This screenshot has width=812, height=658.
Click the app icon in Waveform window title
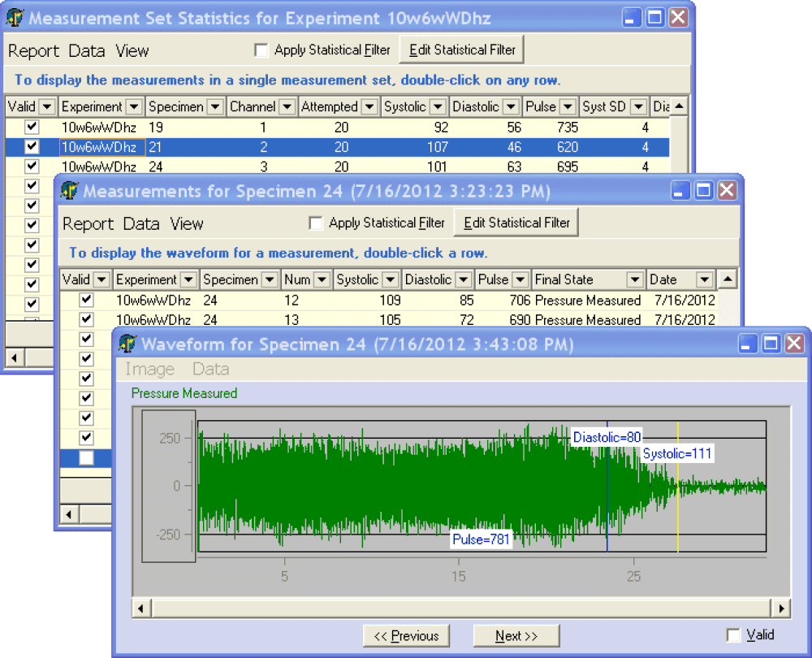click(127, 344)
